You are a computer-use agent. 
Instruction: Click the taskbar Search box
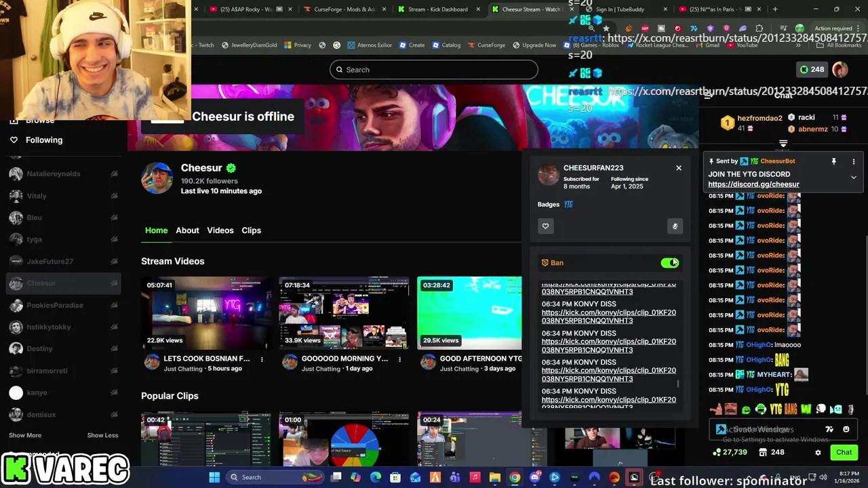point(275,477)
